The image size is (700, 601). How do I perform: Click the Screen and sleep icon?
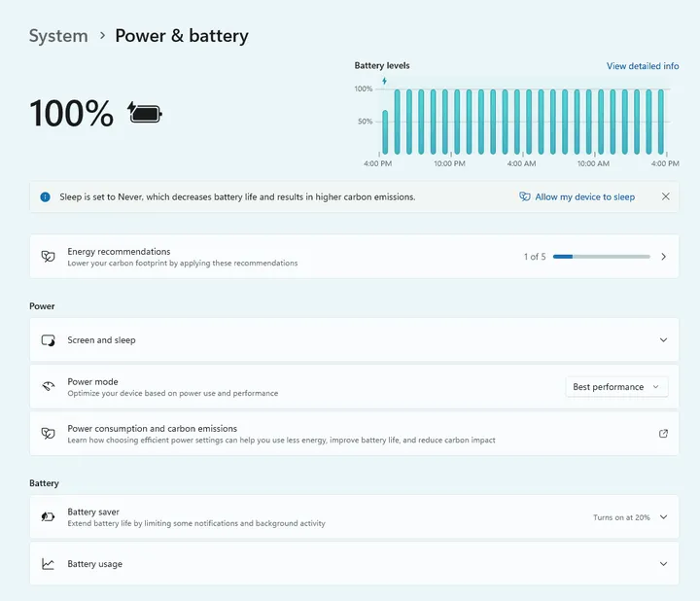pos(48,340)
